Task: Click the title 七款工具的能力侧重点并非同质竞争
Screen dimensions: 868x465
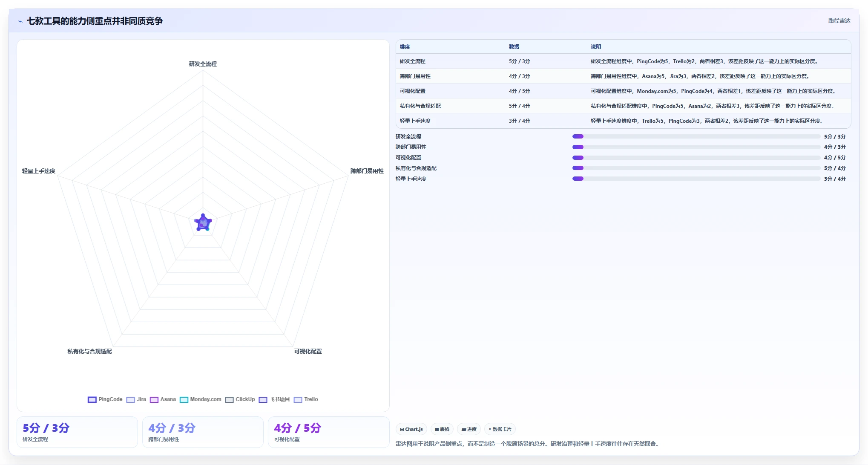Action: (95, 21)
